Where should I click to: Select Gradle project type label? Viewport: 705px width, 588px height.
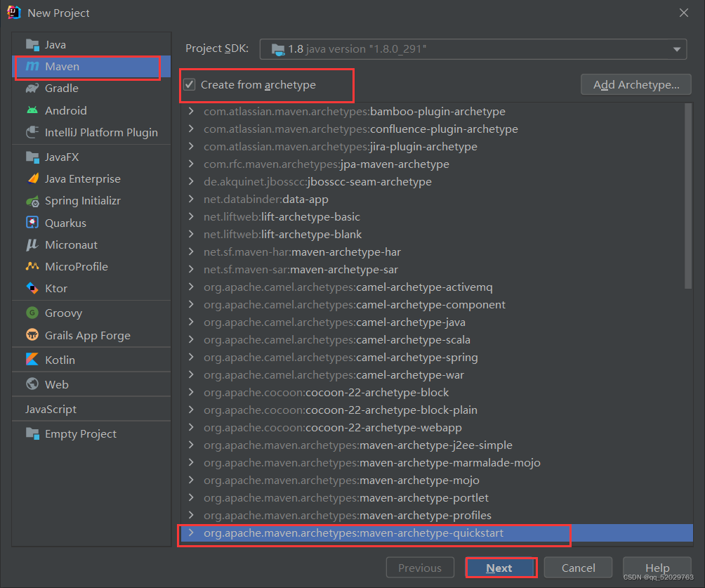point(62,89)
